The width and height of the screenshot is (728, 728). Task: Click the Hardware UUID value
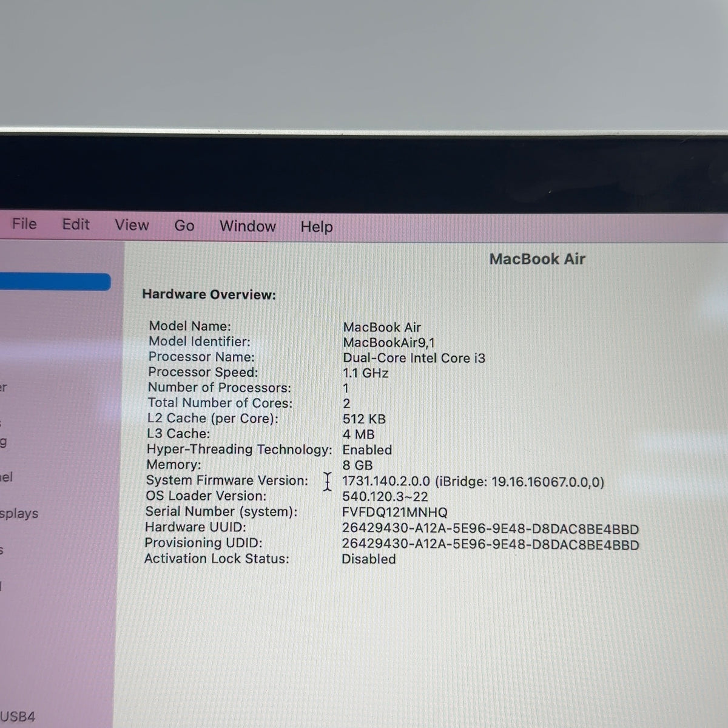pyautogui.click(x=490, y=529)
